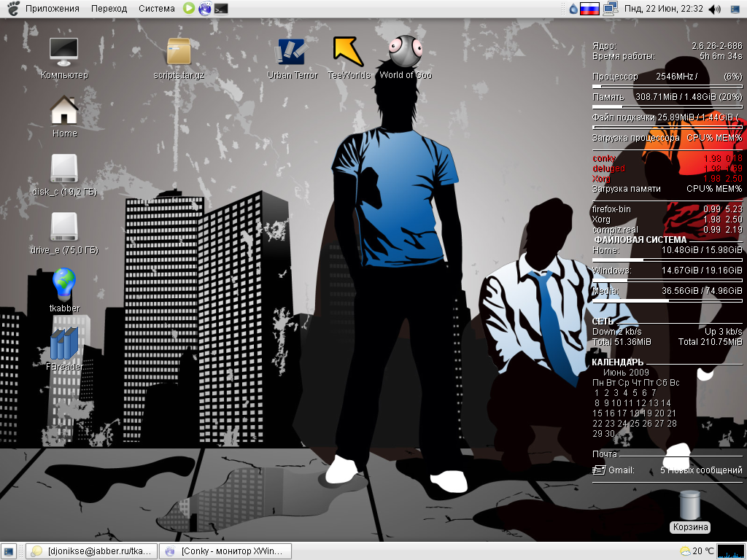Launch terminal from top panel
Viewport: 747px width, 560px height.
[222, 9]
